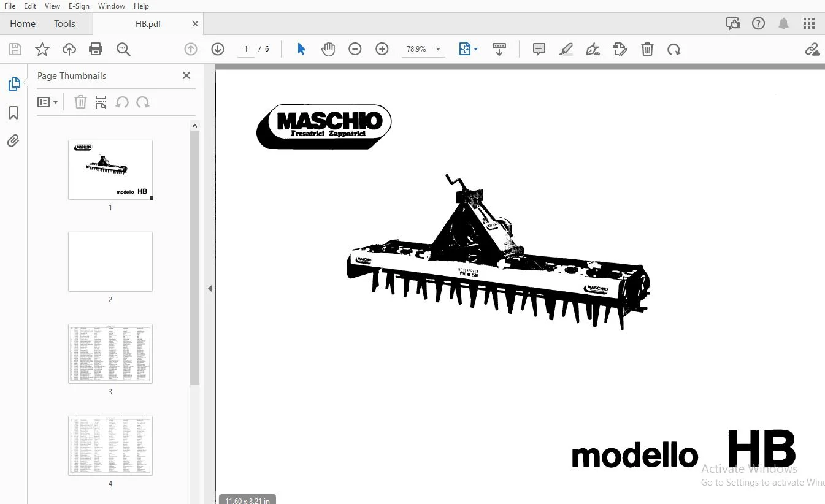The image size is (825, 504).
Task: Activate the Hand pan tool
Action: click(328, 49)
